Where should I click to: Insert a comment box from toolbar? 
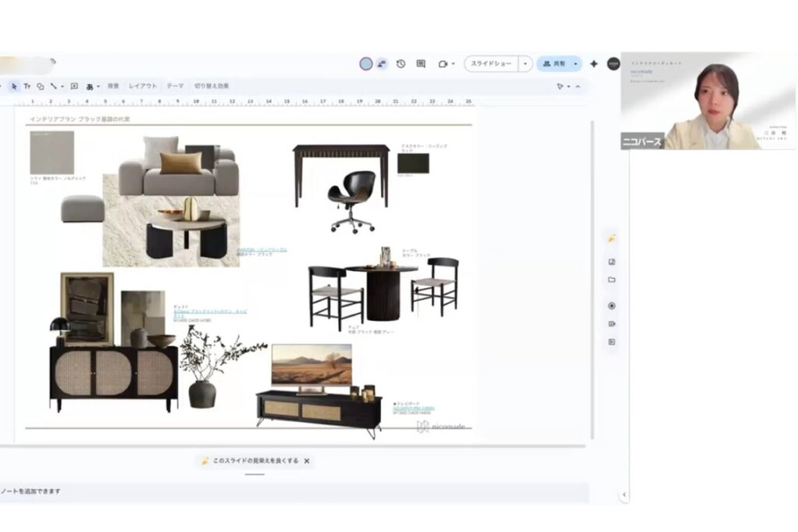point(74,86)
